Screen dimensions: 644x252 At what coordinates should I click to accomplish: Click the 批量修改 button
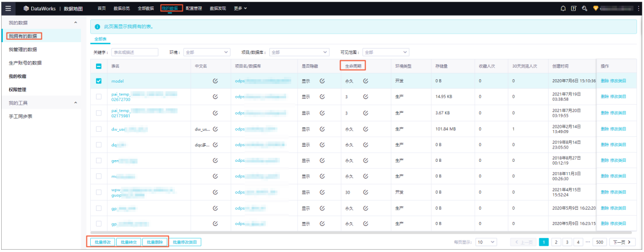click(x=102, y=242)
